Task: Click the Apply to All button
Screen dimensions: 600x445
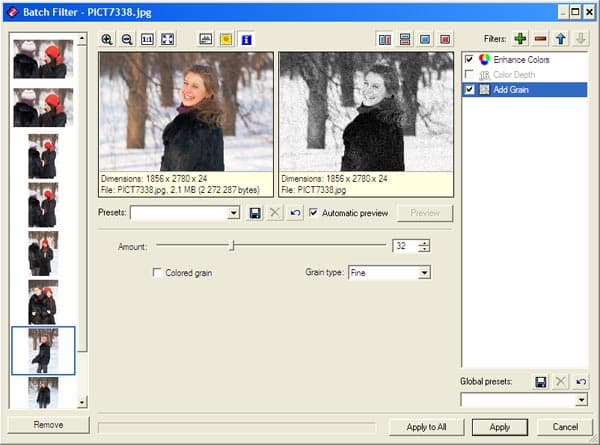Action: click(x=426, y=427)
